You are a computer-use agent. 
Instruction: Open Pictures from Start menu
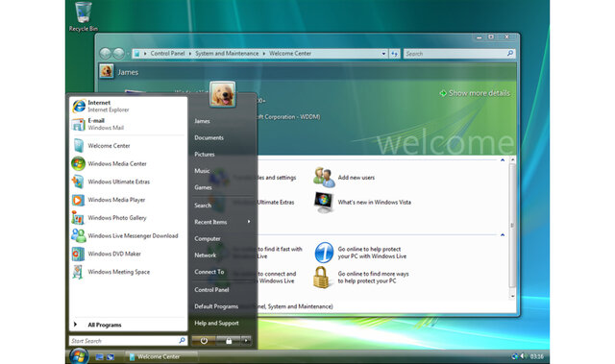pyautogui.click(x=205, y=154)
